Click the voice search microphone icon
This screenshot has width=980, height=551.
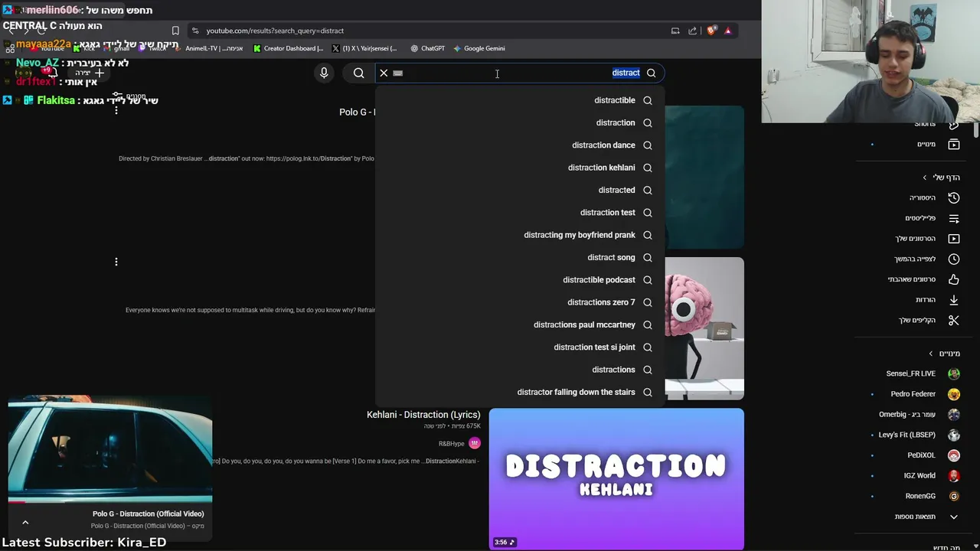[324, 73]
